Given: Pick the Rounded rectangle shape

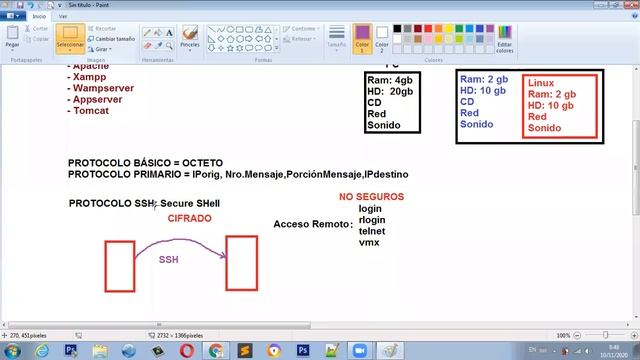Looking at the screenshot, I should [249, 29].
